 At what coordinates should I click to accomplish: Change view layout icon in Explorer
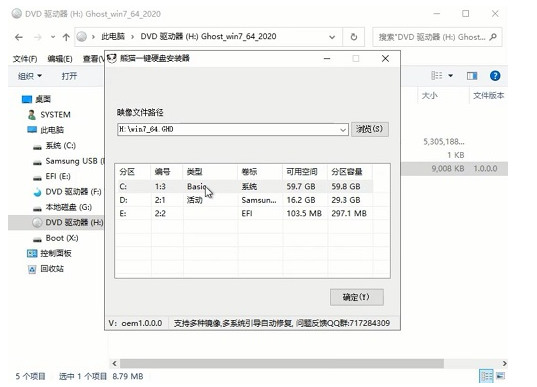tap(436, 75)
